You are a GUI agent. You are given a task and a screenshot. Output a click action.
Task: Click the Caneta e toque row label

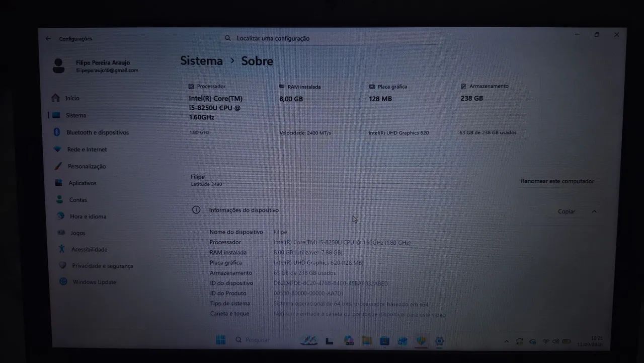coord(230,314)
